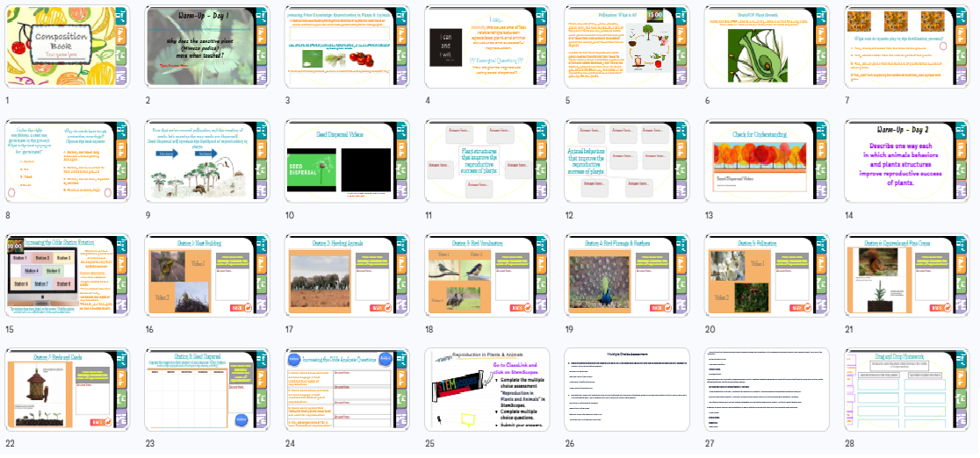Open slide 19 with peacock photo
The height and width of the screenshot is (458, 980).
(627, 276)
